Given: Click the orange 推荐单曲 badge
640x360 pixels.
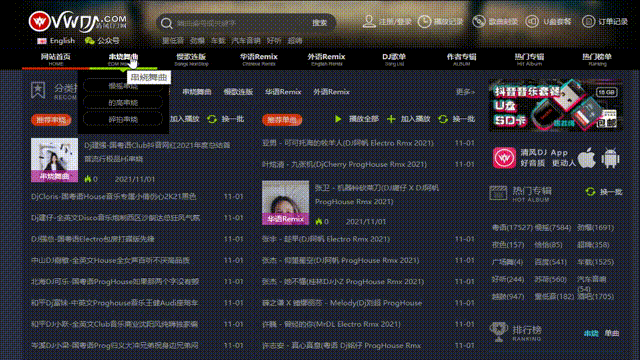Looking at the screenshot, I should click(x=282, y=120).
